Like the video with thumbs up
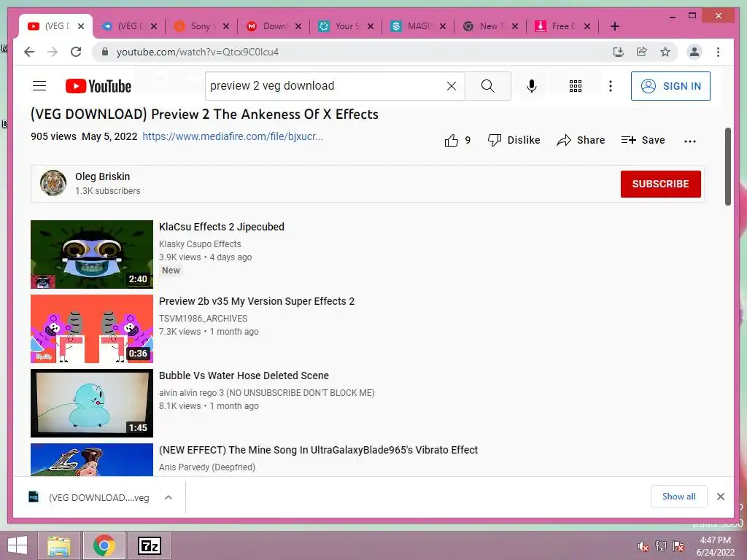This screenshot has width=747, height=560. (x=452, y=140)
